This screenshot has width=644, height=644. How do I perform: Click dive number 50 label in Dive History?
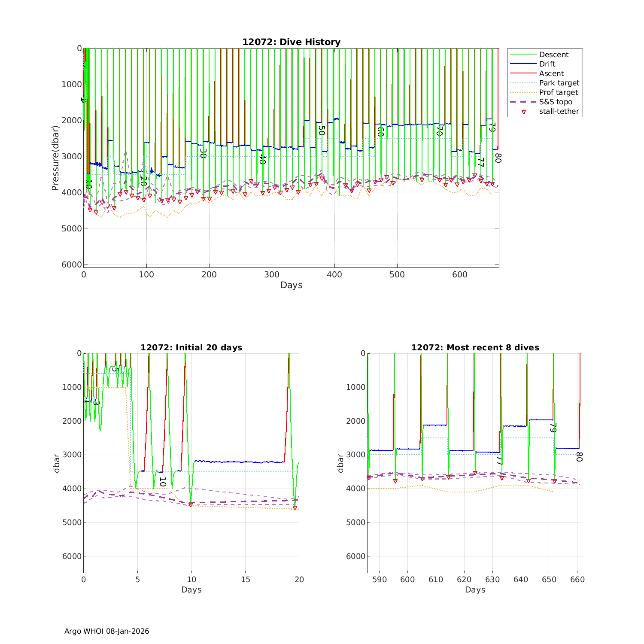pos(322,131)
